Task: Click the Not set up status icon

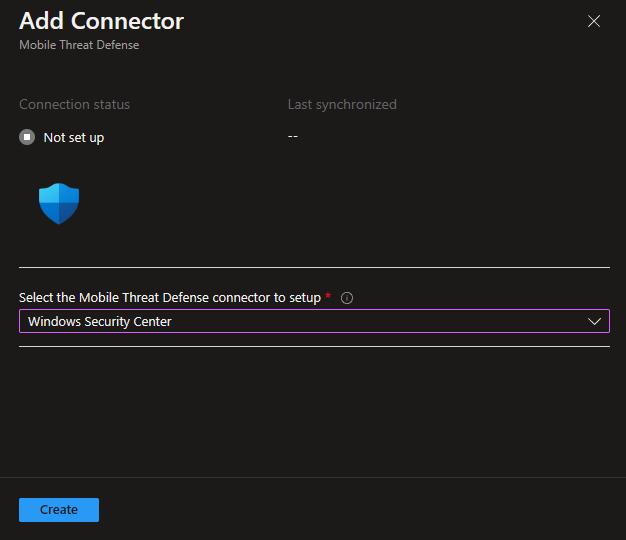Action: tap(27, 137)
